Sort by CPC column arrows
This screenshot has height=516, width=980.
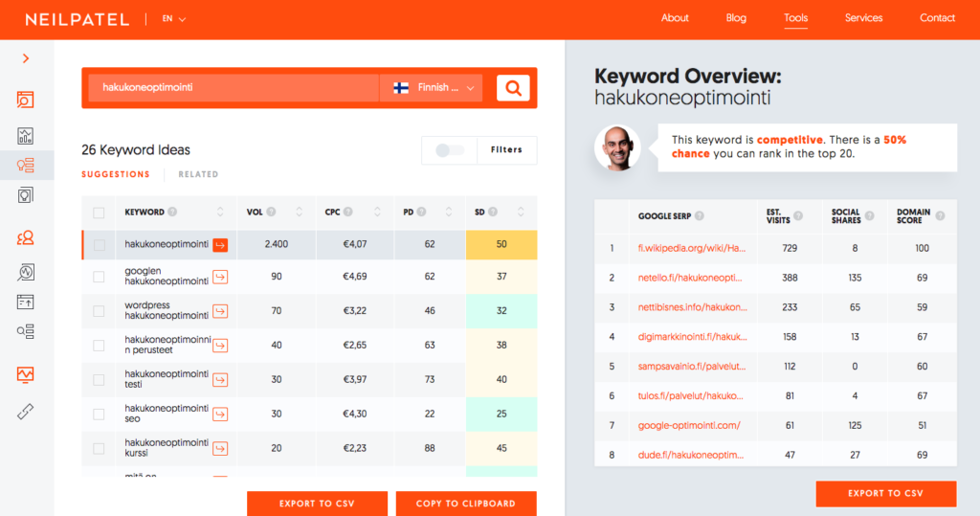click(377, 212)
